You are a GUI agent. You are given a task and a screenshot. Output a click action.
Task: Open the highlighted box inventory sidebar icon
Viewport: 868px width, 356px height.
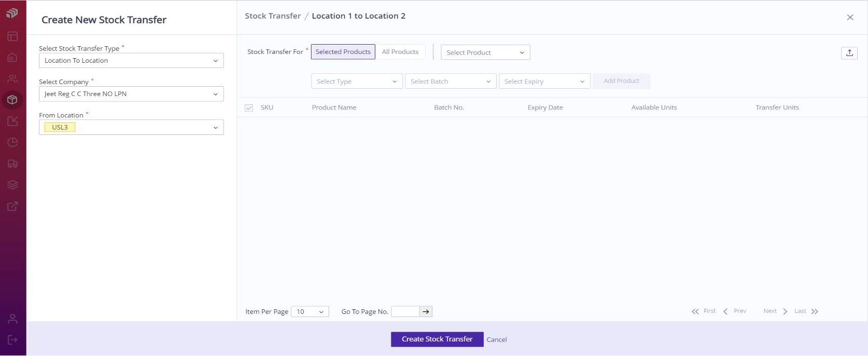[12, 100]
